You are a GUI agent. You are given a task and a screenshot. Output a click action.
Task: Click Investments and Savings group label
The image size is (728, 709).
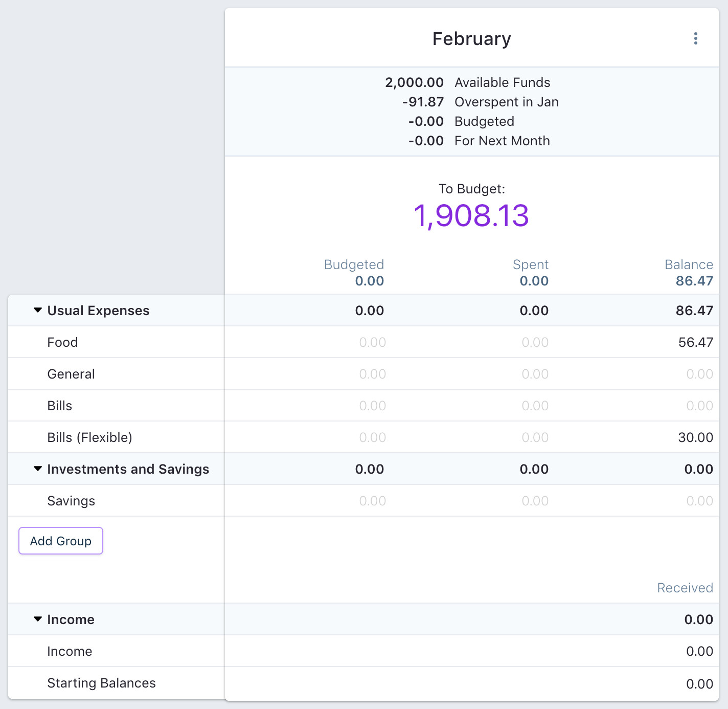pyautogui.click(x=128, y=469)
